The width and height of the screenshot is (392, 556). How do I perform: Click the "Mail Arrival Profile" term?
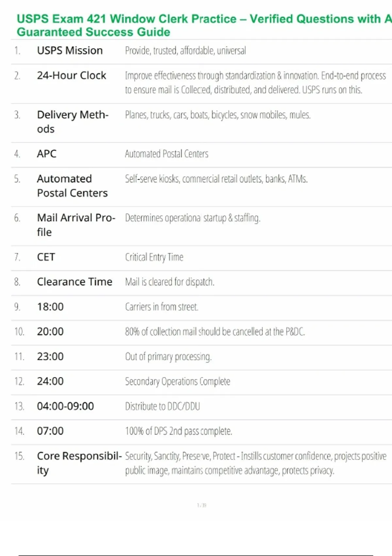click(76, 225)
